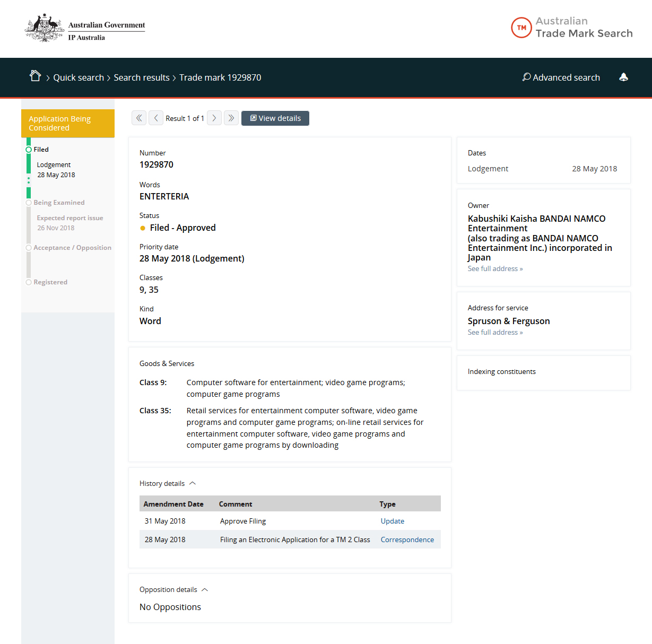Click the Kind value Word

click(x=150, y=321)
